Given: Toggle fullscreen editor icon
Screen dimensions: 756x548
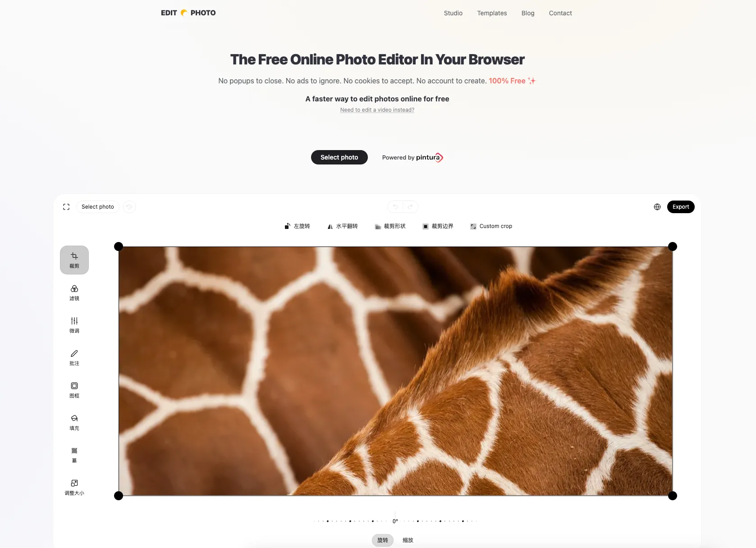Looking at the screenshot, I should [x=66, y=207].
